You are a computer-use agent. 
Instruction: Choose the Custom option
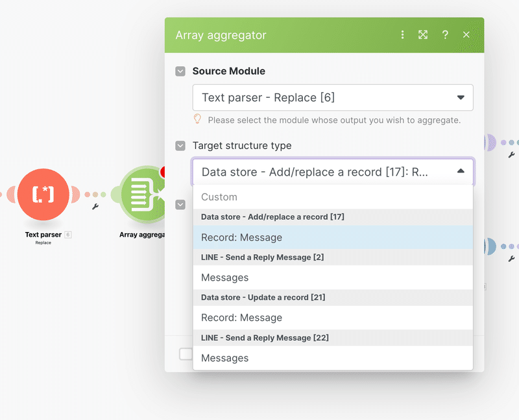pos(333,197)
